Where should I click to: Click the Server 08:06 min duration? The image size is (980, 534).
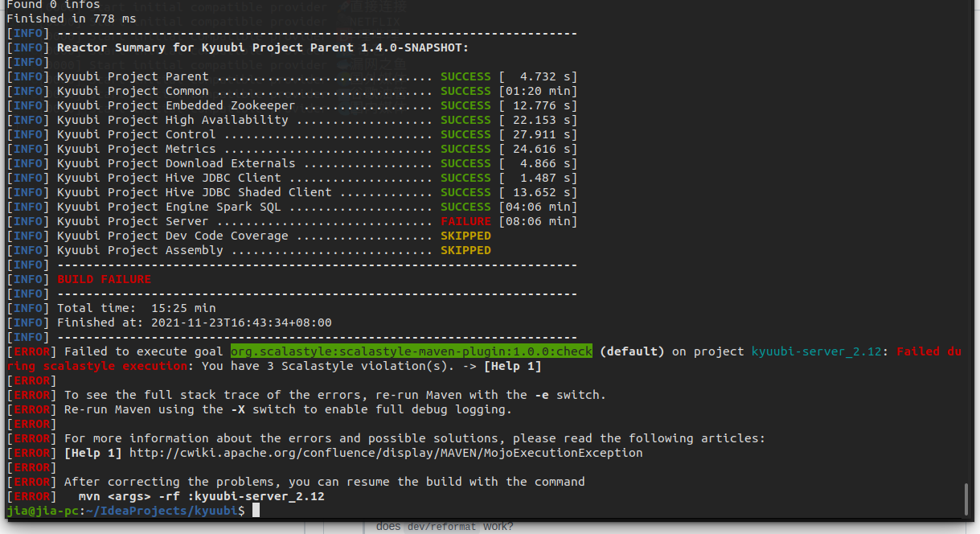pyautogui.click(x=538, y=221)
